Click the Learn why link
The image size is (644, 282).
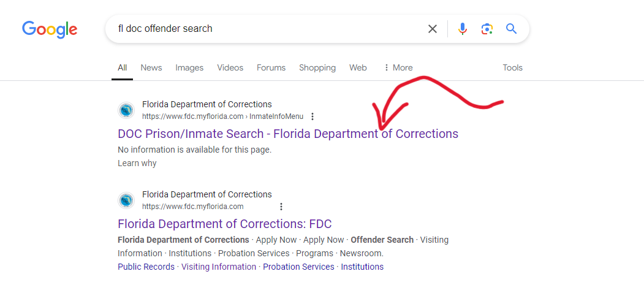point(137,164)
